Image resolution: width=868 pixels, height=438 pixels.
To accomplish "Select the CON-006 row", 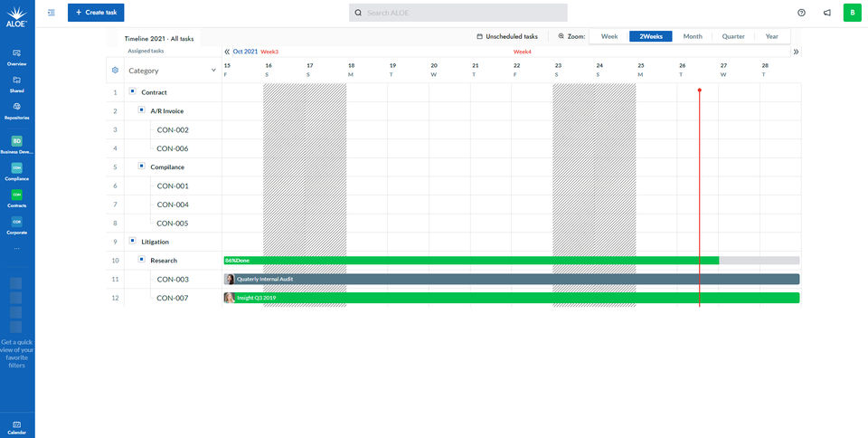I will coord(173,148).
